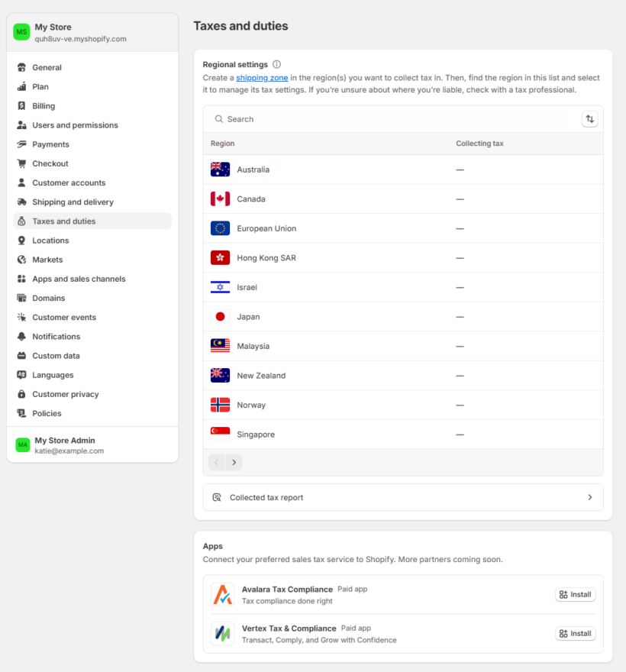Go to next page of regions
This screenshot has height=672, width=626.
234,462
